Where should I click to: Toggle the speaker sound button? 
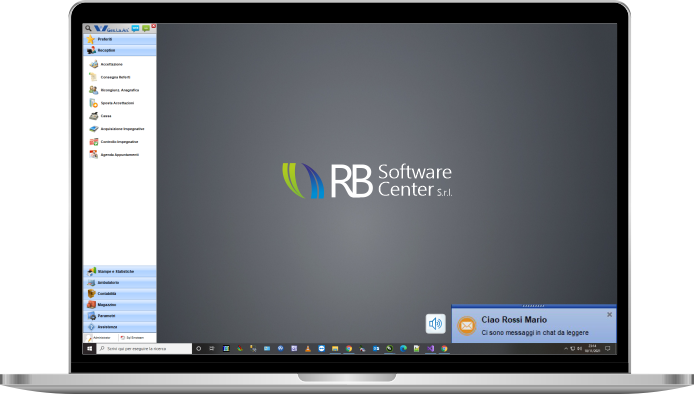click(436, 324)
